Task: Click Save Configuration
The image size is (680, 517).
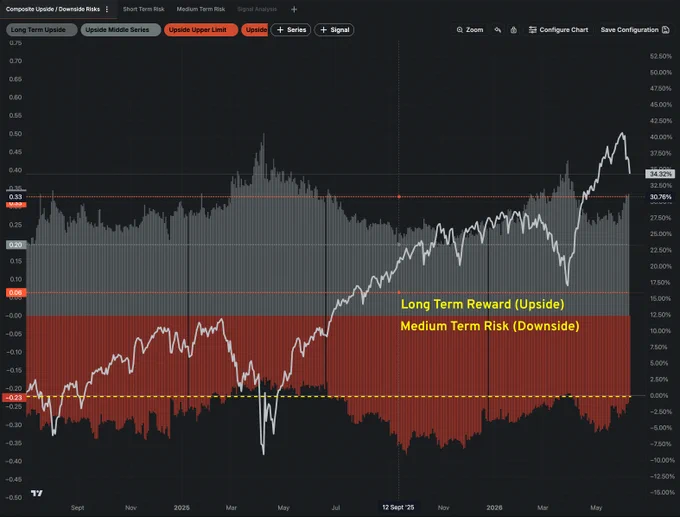Action: pos(635,30)
